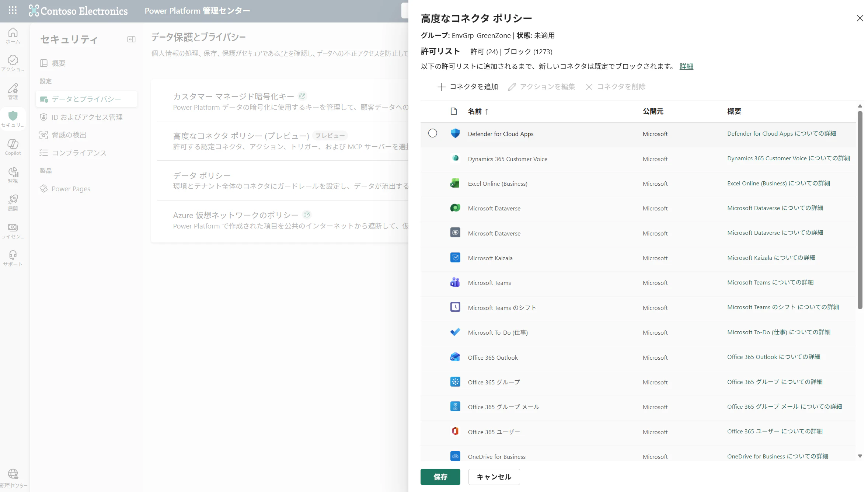
Task: Click the Microsoft Teams のシフト clock icon
Action: 455,307
